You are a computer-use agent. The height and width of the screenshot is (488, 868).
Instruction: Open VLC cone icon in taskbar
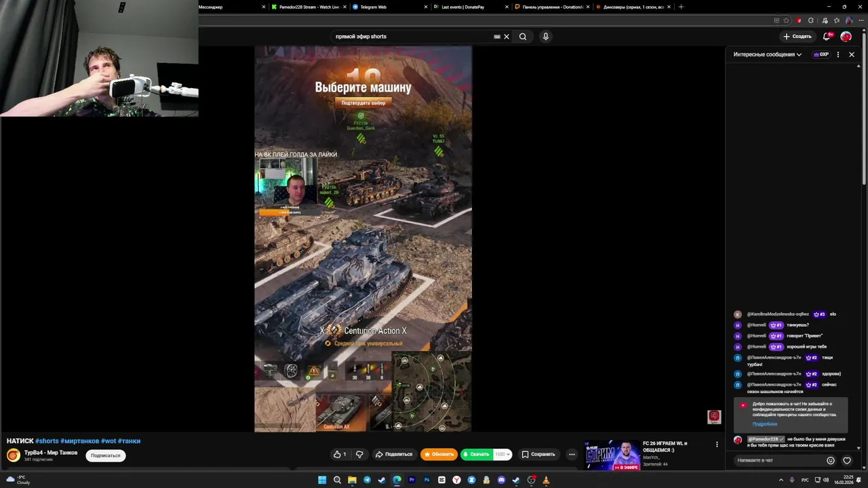(546, 480)
